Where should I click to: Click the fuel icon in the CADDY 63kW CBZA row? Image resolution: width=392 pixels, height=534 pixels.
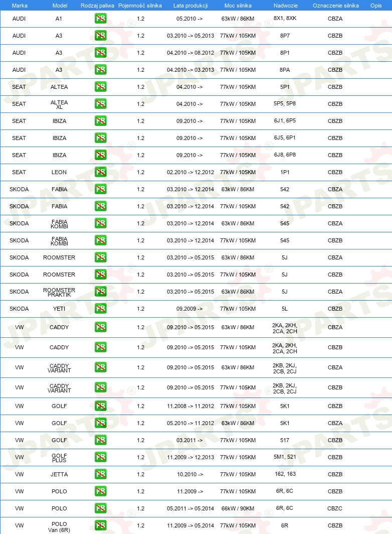pos(100,327)
